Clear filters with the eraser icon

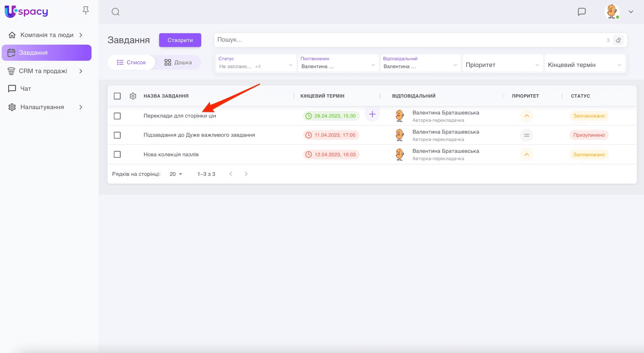click(x=618, y=40)
